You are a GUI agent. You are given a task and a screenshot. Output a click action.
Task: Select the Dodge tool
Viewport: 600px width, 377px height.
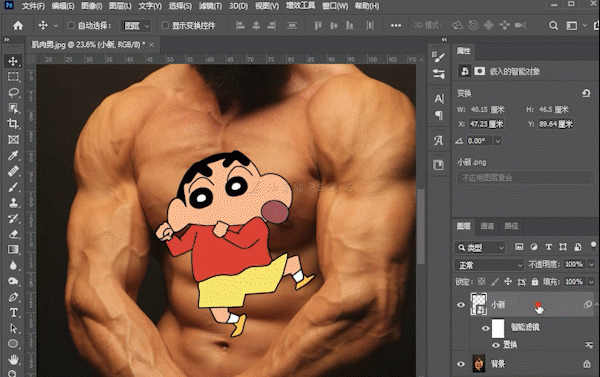click(x=13, y=281)
